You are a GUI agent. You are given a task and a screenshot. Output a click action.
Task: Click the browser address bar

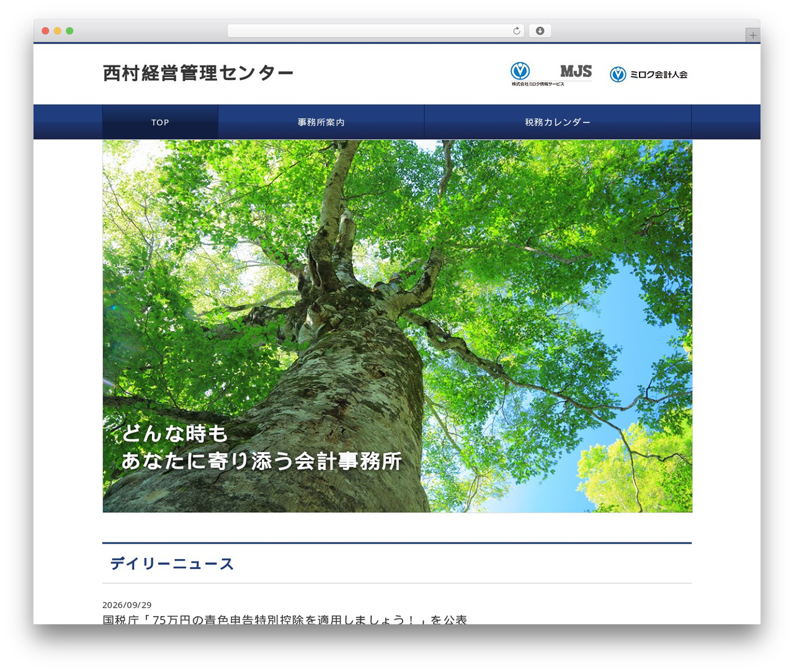(x=375, y=31)
